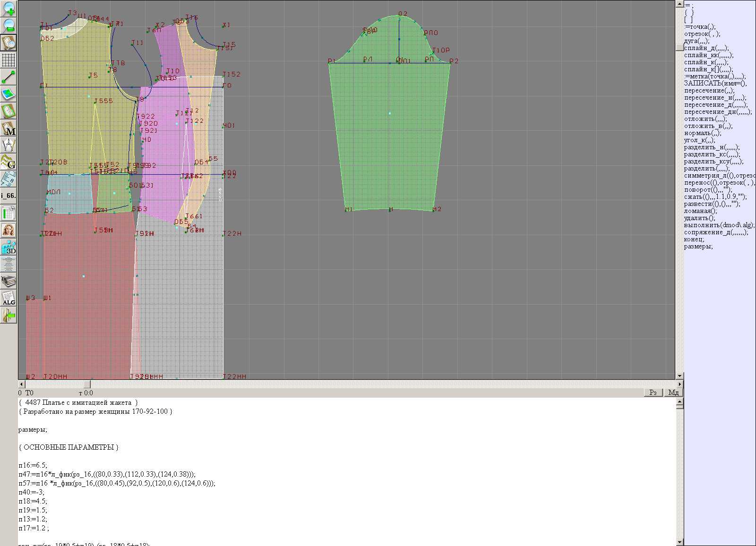Click the code editor scroll down arrow

click(679, 542)
